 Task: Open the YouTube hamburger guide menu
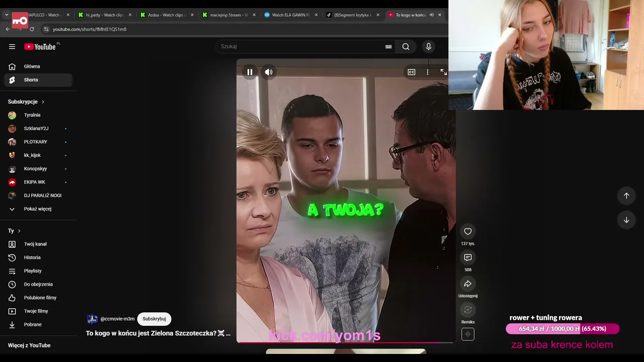tap(12, 47)
